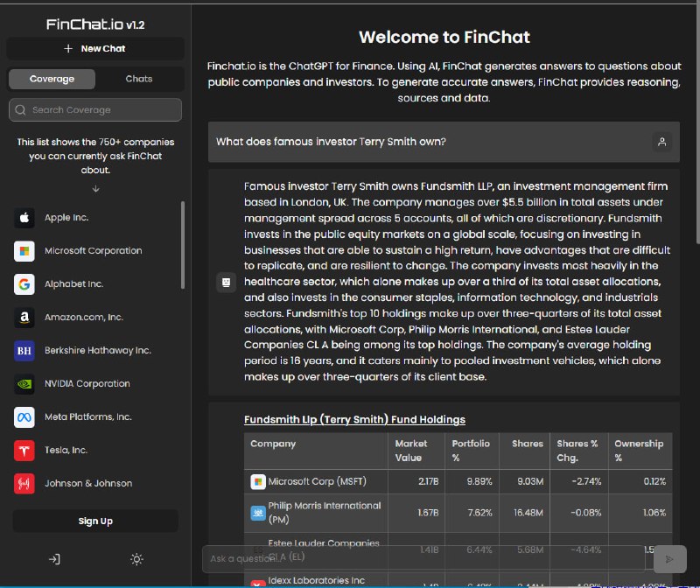Viewport: 700px width, 588px height.
Task: Send the question with arrow button
Action: [x=669, y=559]
